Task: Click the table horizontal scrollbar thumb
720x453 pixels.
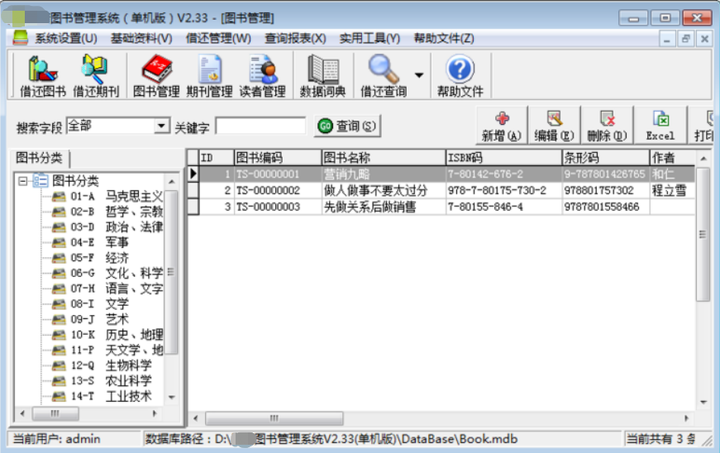Action: click(x=274, y=418)
